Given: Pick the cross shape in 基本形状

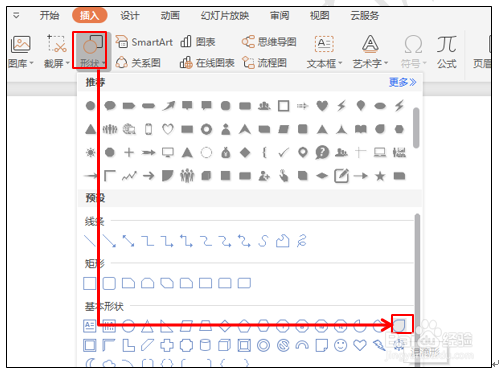Looking at the screenshot, I should click(x=167, y=345).
